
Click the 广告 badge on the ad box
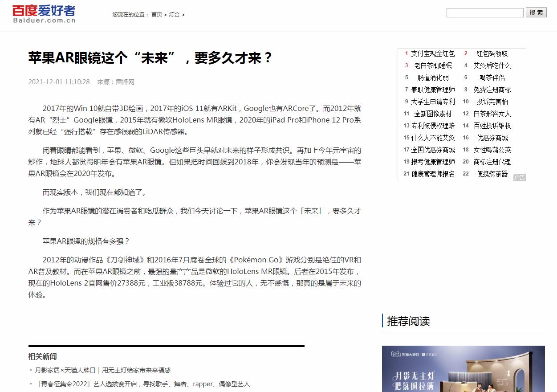pyautogui.click(x=519, y=177)
